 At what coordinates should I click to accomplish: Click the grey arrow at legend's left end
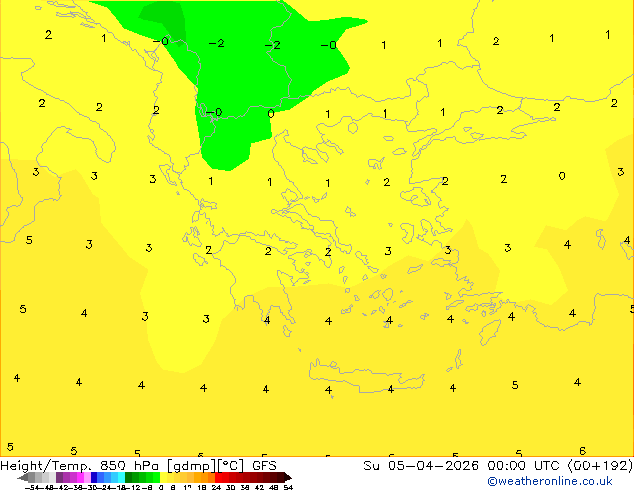click(23, 477)
